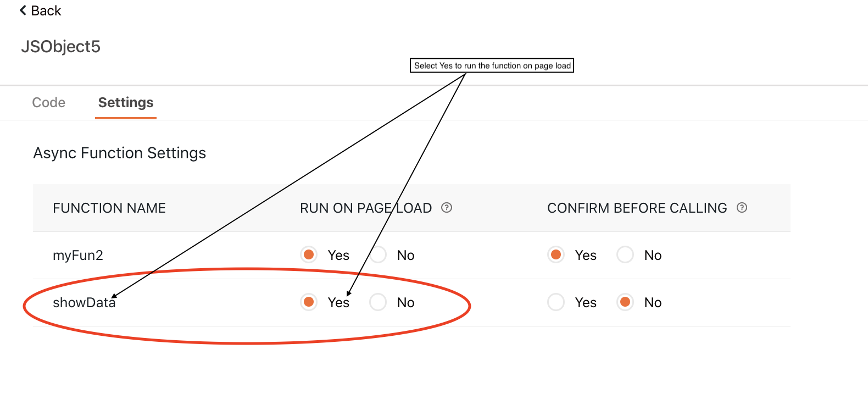
Task: Click the Back chevron arrow icon
Action: click(x=21, y=10)
